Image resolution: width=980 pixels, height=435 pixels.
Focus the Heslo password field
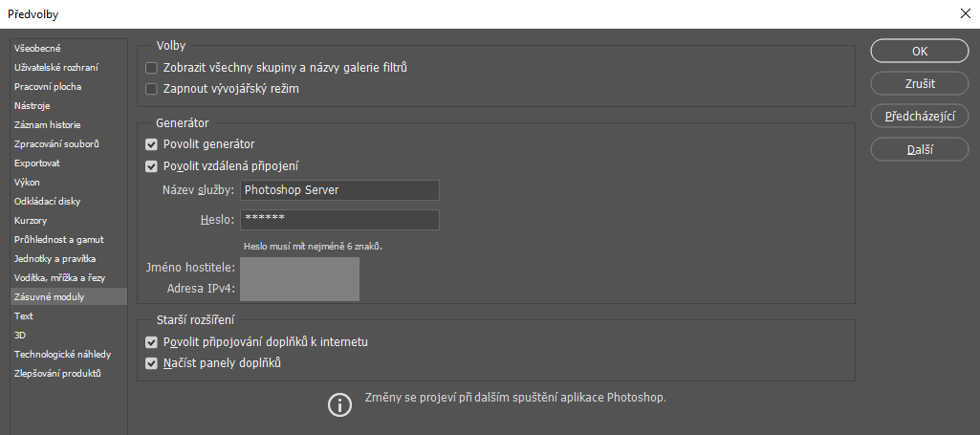click(x=339, y=220)
